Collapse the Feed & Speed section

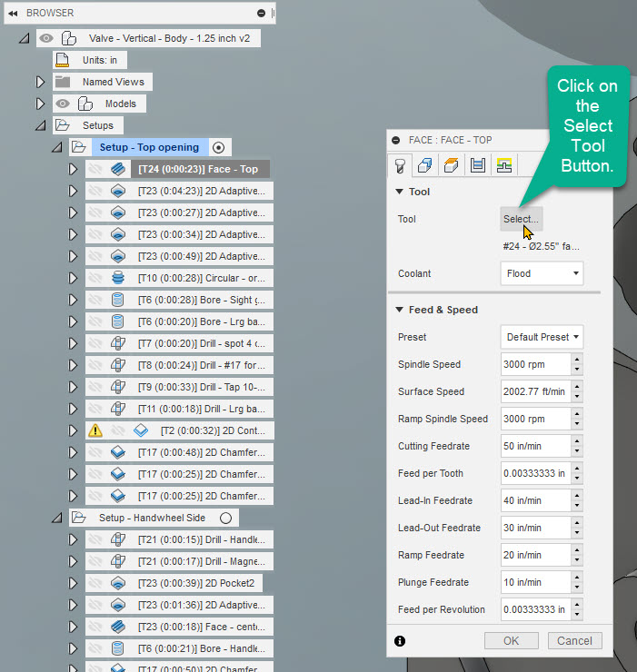point(399,310)
